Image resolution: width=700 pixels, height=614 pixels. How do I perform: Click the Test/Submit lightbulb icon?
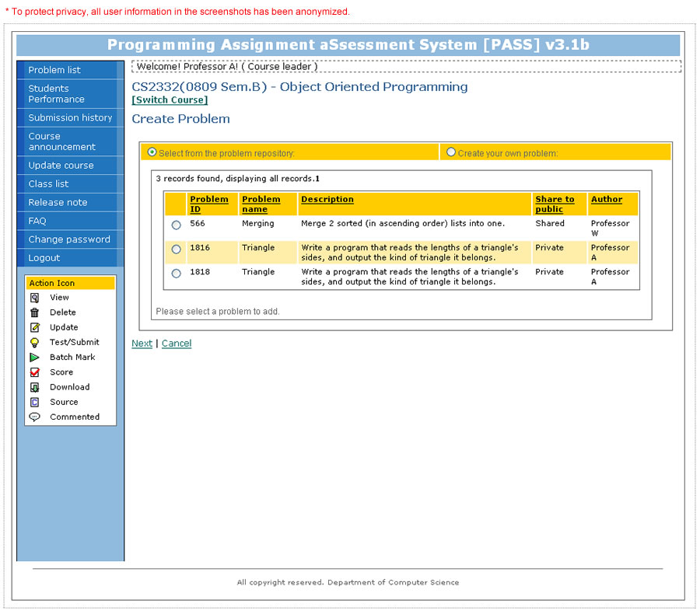point(34,342)
